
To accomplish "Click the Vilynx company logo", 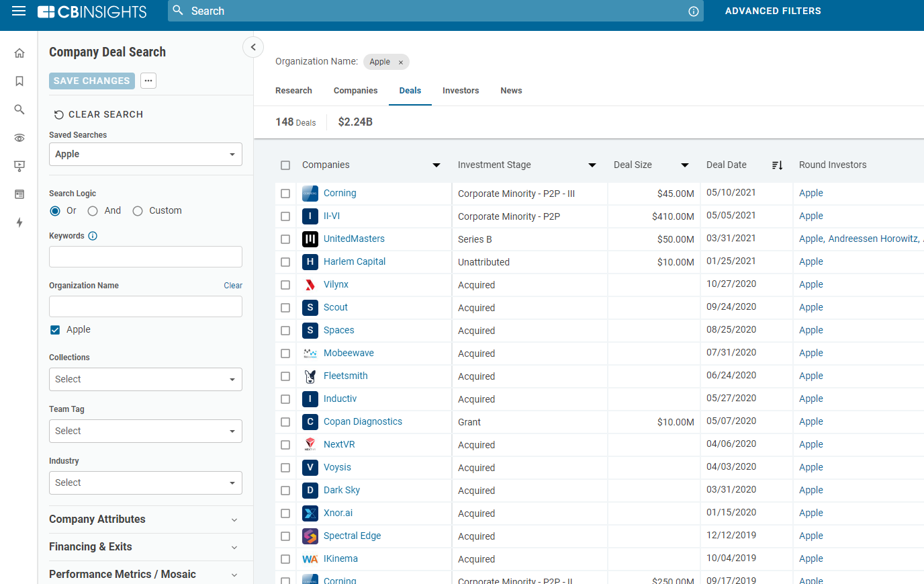I will coord(310,285).
